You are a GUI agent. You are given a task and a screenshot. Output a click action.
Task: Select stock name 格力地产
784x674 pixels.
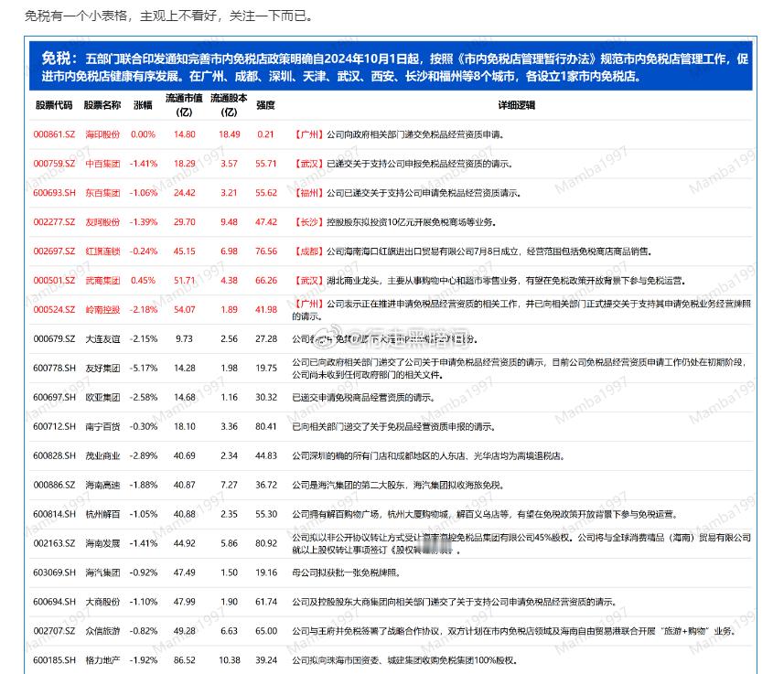coord(102,660)
